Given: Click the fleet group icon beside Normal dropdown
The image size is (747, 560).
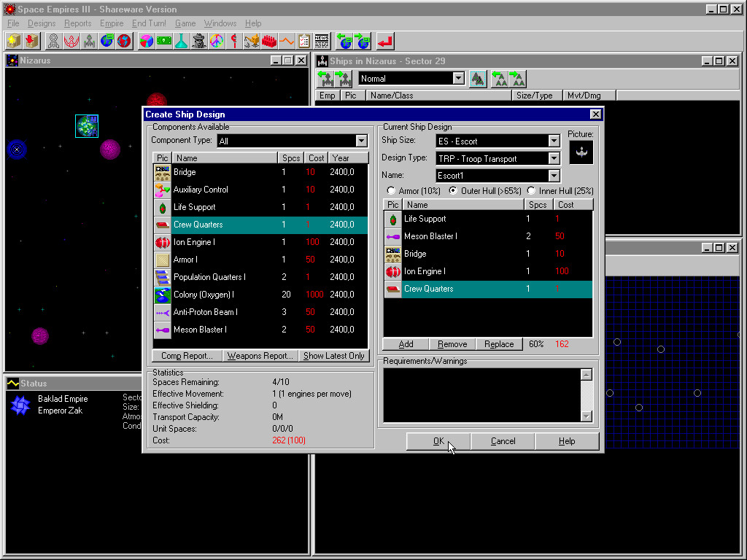Looking at the screenshot, I should (478, 79).
